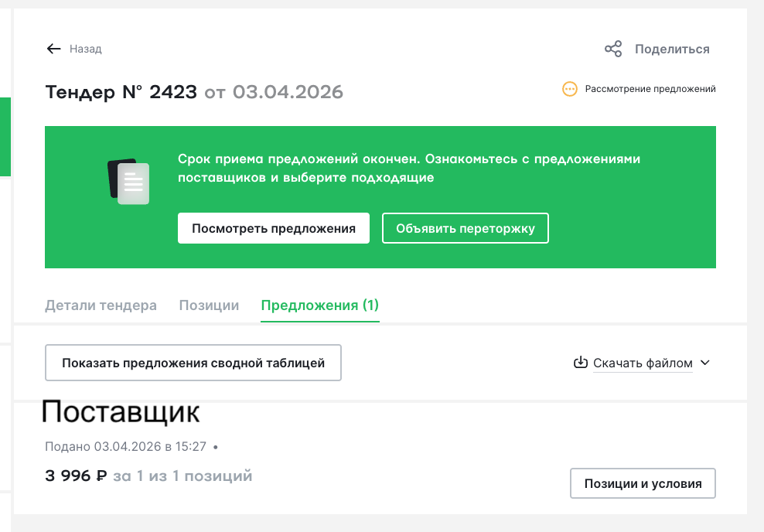Screen dimensions: 764x532
Task: Click the Объявить переторжку button
Action: coord(466,228)
